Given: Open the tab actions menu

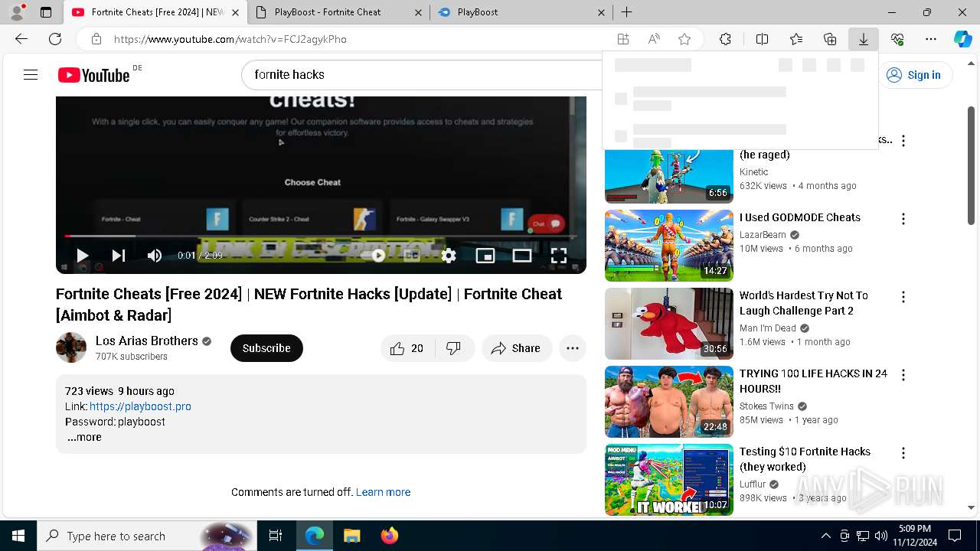Looking at the screenshot, I should 46,12.
